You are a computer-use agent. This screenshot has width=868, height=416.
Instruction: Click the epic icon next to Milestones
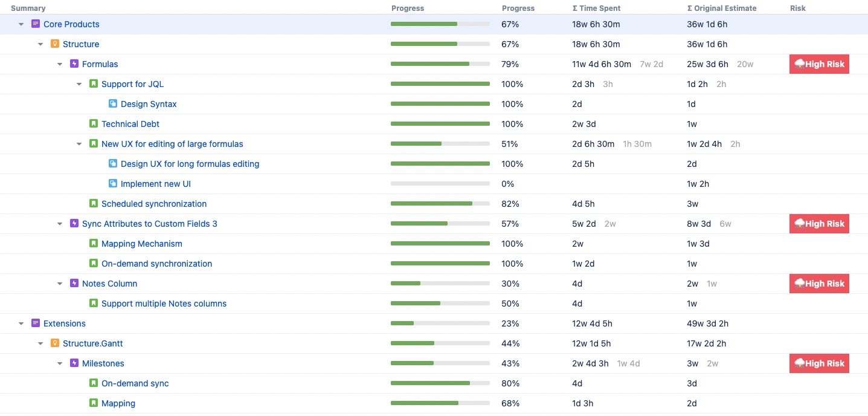click(x=74, y=363)
